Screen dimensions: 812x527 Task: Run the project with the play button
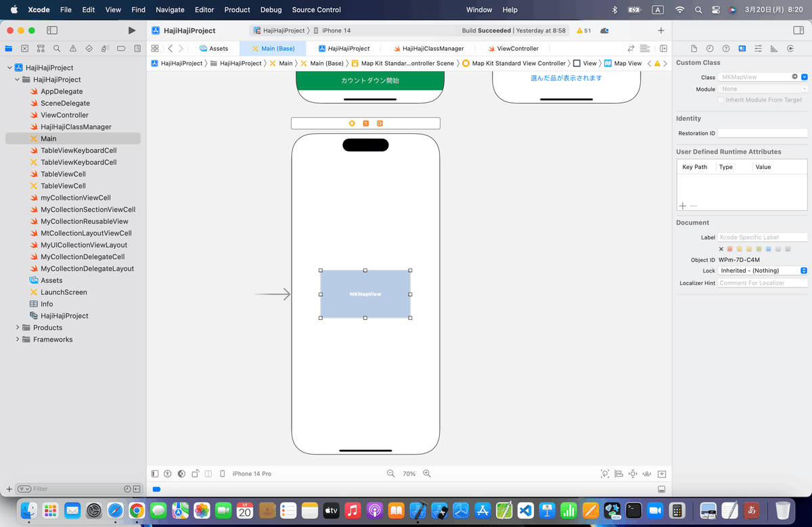132,30
